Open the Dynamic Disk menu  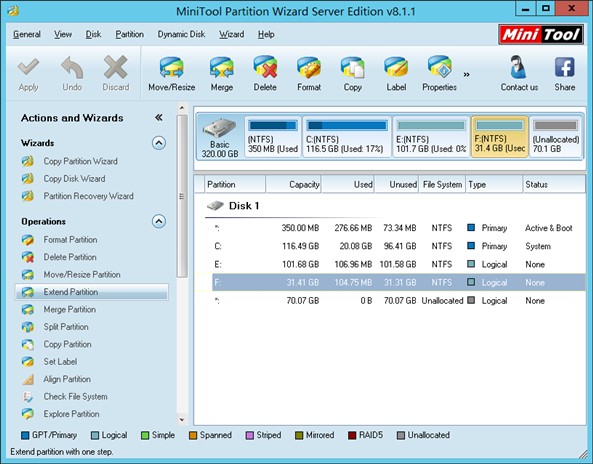181,34
